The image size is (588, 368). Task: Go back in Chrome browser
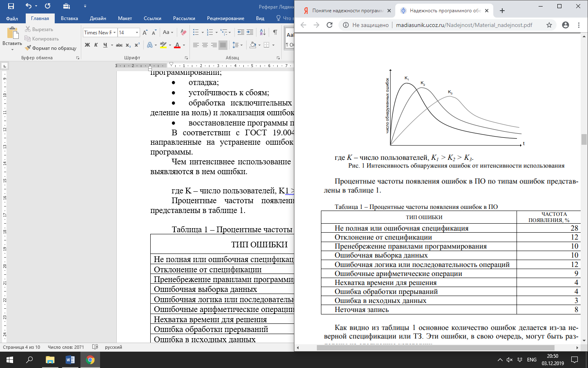[303, 25]
